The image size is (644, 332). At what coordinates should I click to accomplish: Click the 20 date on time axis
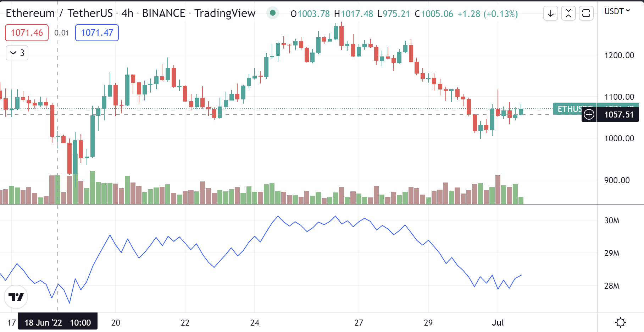pyautogui.click(x=116, y=322)
